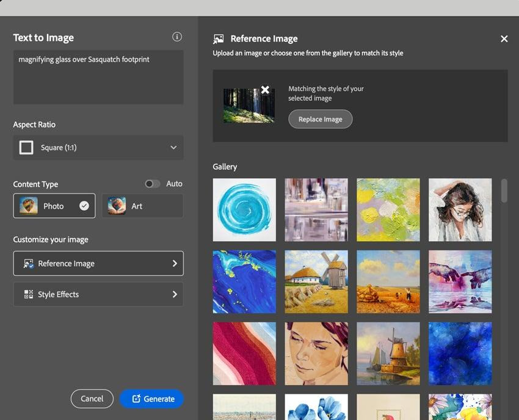This screenshot has height=420, width=519.
Task: Click the Text to Image title
Action: [x=43, y=38]
